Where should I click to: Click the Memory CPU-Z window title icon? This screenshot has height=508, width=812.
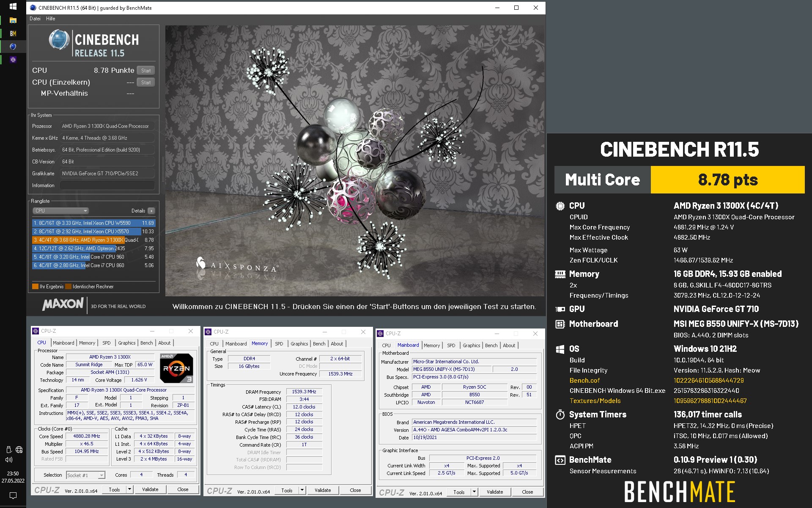pos(208,332)
